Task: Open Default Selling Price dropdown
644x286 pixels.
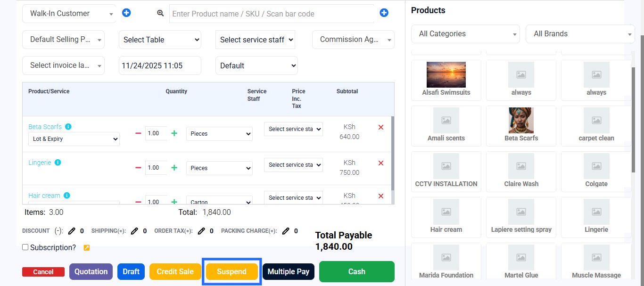Action: point(63,40)
